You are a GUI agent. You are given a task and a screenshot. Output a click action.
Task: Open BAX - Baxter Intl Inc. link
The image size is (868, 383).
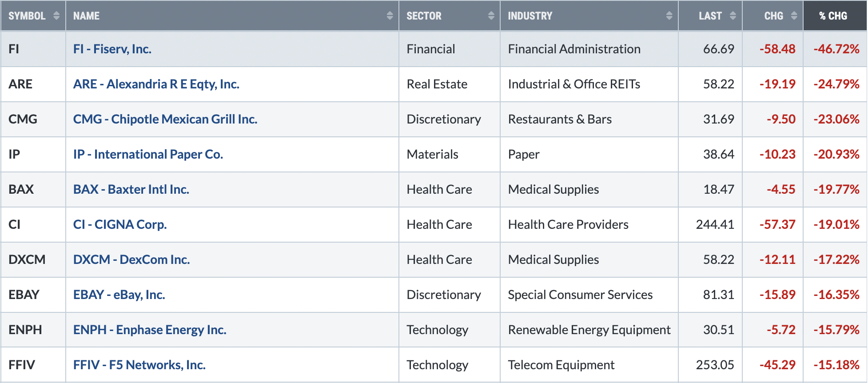[x=131, y=189]
